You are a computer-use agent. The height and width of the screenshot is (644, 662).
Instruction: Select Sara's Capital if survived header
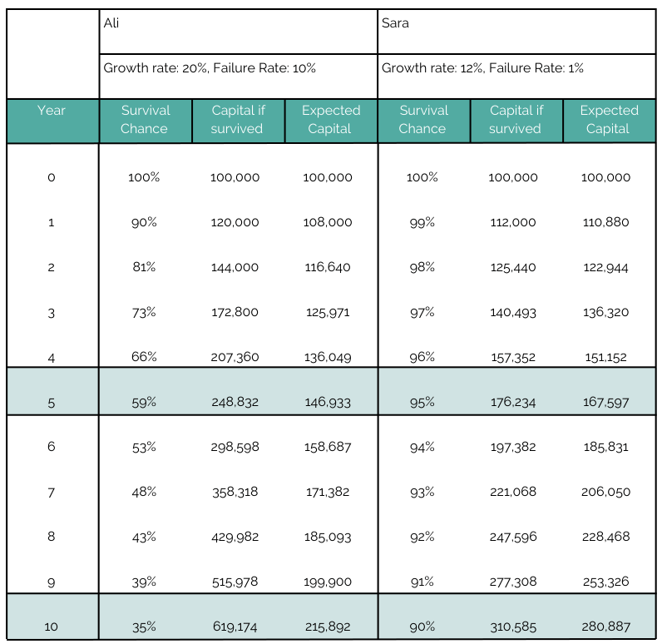(515, 120)
